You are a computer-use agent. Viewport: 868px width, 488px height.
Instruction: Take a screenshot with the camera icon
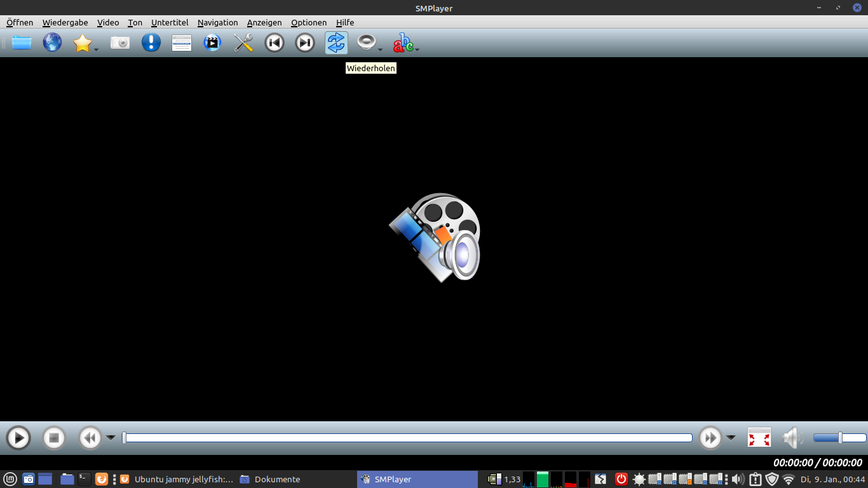pyautogui.click(x=120, y=43)
